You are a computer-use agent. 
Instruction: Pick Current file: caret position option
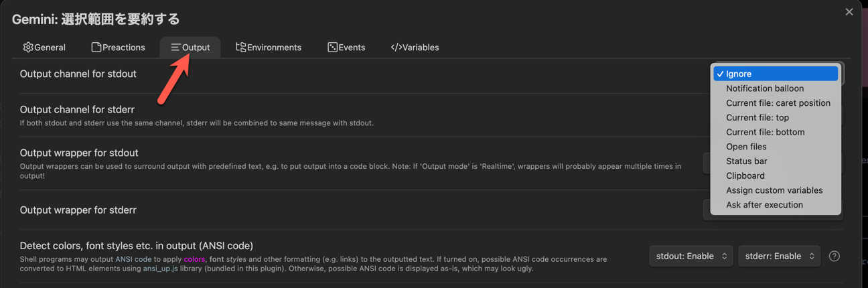pyautogui.click(x=778, y=103)
